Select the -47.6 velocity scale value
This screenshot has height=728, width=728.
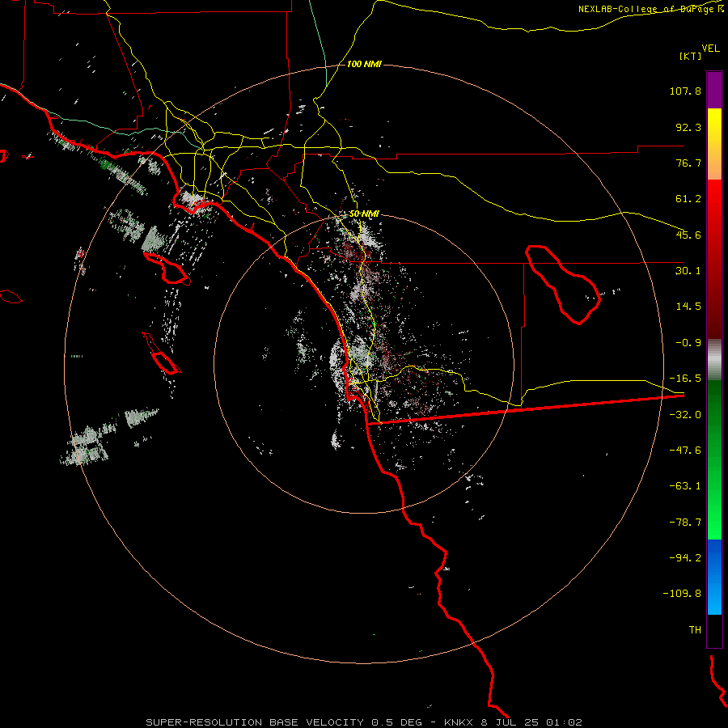(x=685, y=451)
